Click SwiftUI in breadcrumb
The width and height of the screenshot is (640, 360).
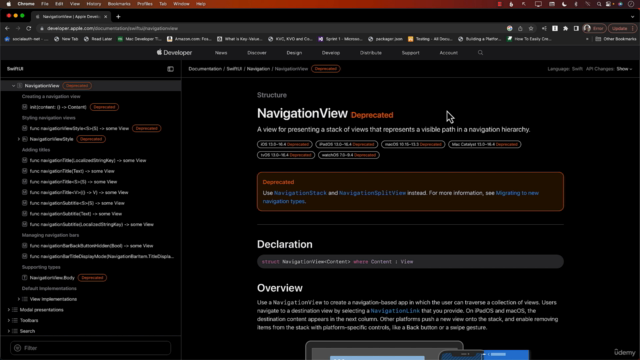click(234, 69)
